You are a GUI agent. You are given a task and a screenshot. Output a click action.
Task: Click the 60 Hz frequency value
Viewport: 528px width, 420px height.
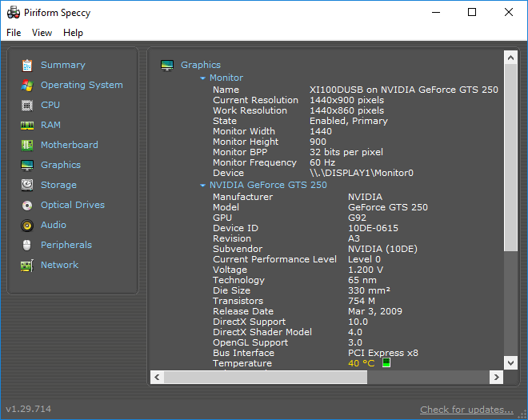(322, 162)
